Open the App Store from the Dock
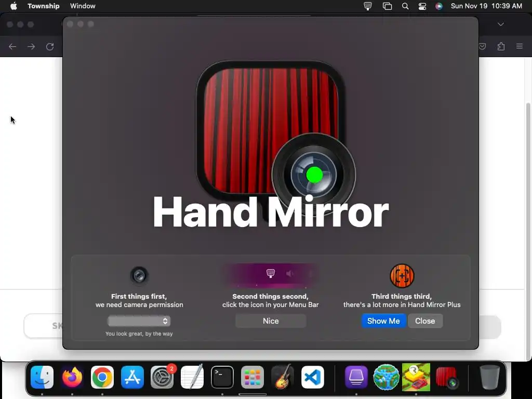Viewport: 532px width, 399px height. tap(132, 377)
